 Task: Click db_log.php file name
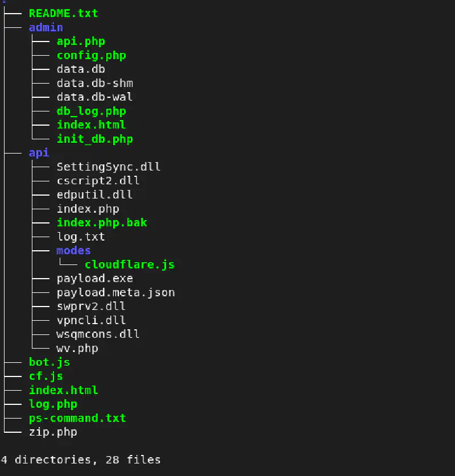pos(92,111)
